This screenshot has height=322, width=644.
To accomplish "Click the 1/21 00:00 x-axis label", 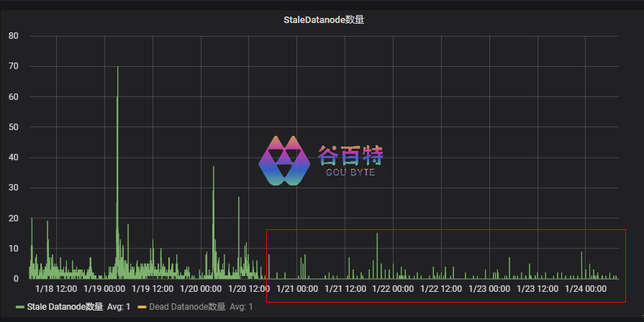I will click(x=296, y=289).
